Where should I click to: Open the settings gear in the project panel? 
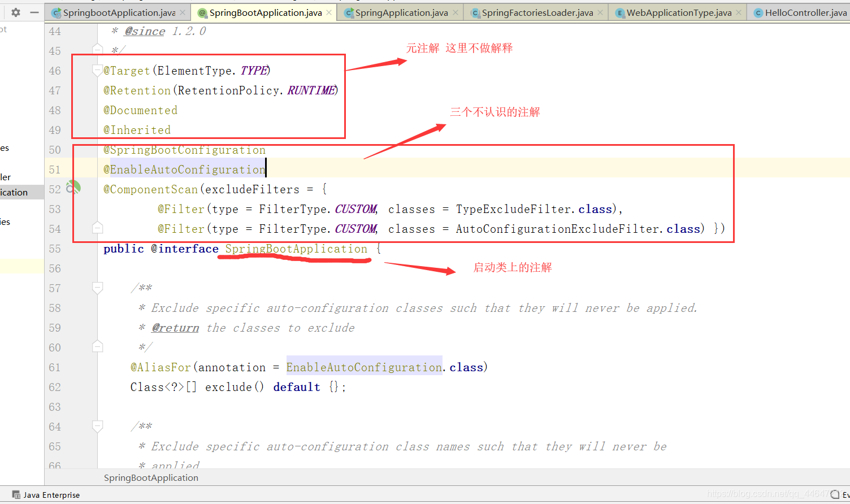(16, 12)
